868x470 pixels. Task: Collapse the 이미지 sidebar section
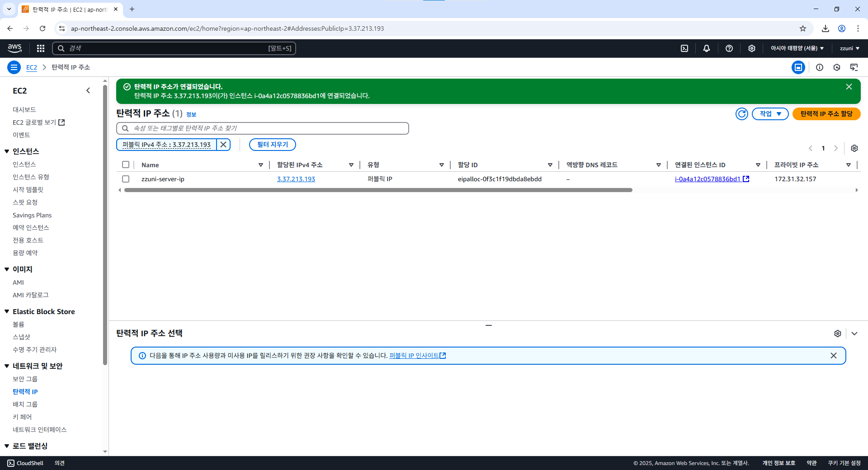(7, 269)
